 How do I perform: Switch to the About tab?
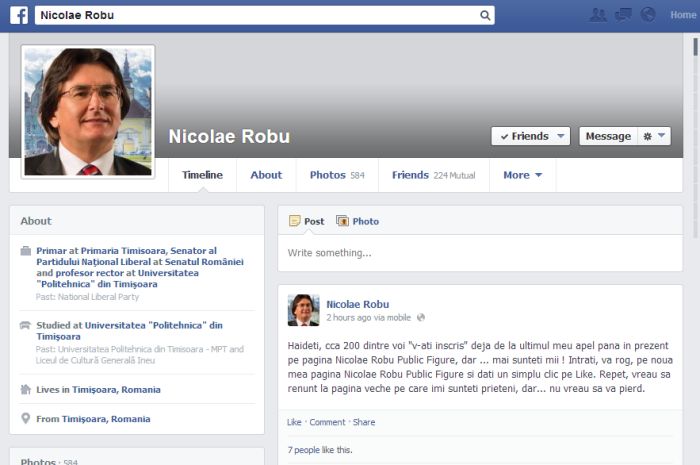coord(266,175)
